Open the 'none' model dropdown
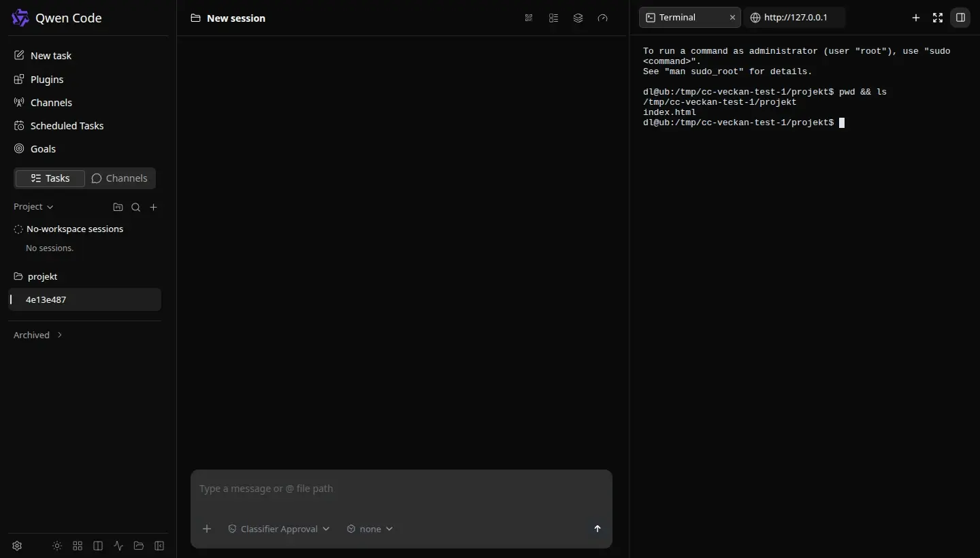This screenshot has width=980, height=558. 370,529
